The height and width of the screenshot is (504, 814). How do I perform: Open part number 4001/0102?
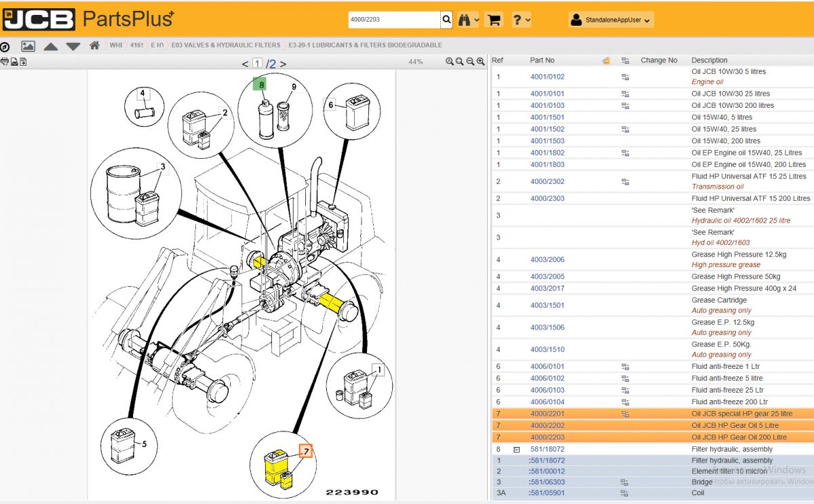click(x=547, y=77)
